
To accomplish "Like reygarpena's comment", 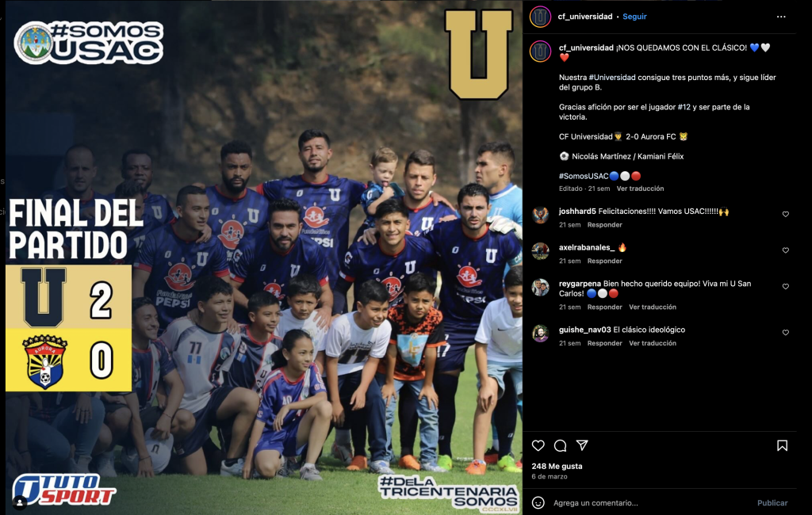I will click(786, 287).
